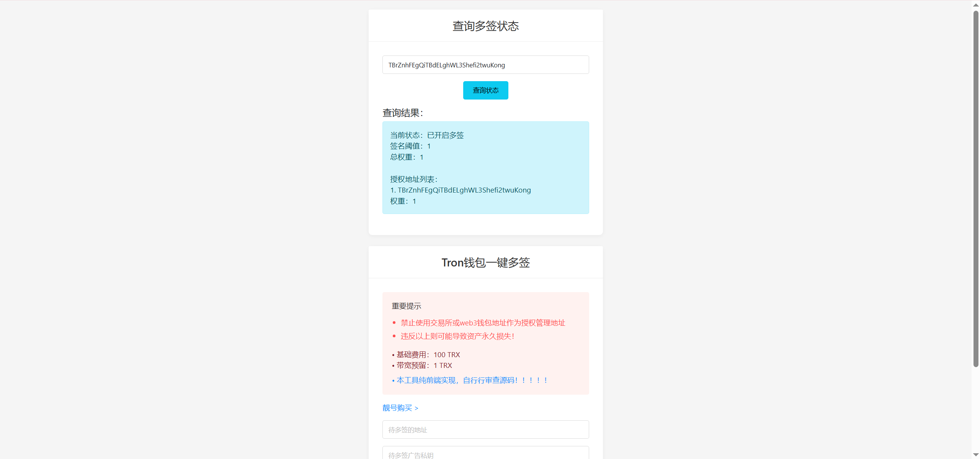Click the address query input field

pyautogui.click(x=485, y=65)
